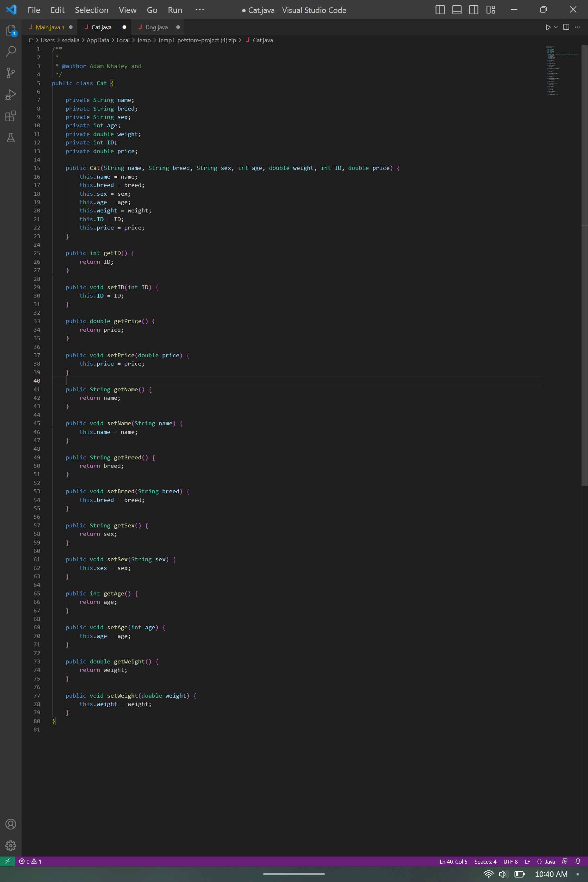Toggle the secondary side bar
This screenshot has height=882, width=588.
pos(474,10)
